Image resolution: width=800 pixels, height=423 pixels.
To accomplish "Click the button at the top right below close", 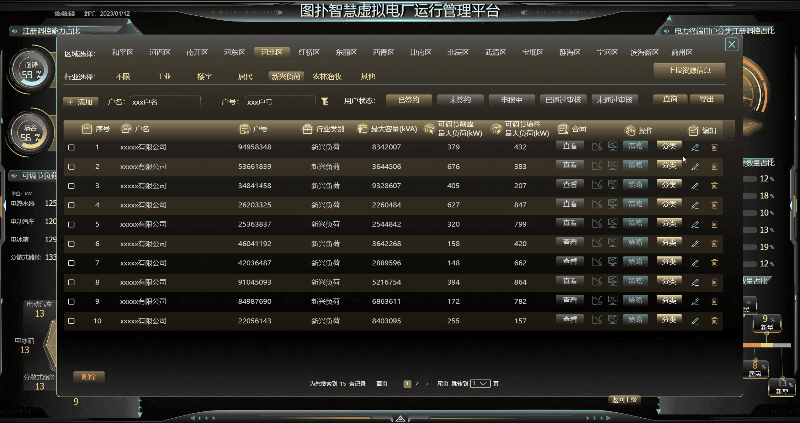I will (x=689, y=70).
